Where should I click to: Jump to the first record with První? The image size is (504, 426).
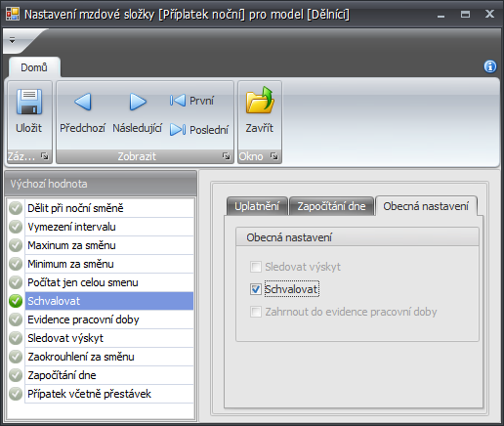pos(191,101)
